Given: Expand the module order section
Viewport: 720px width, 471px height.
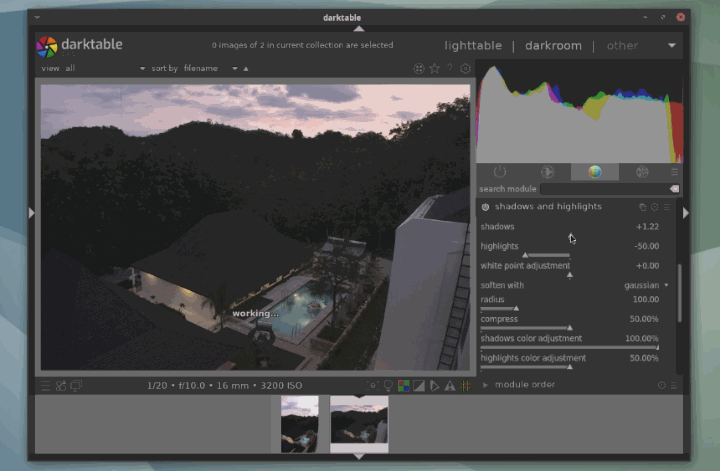Looking at the screenshot, I should coord(485,385).
